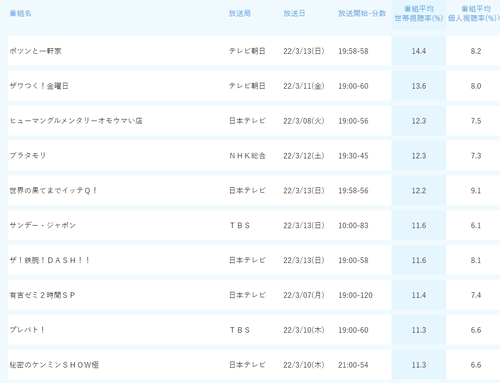This screenshot has width=500, height=383.
Task: Click the time cell 10:00-83
Action: 353,225
